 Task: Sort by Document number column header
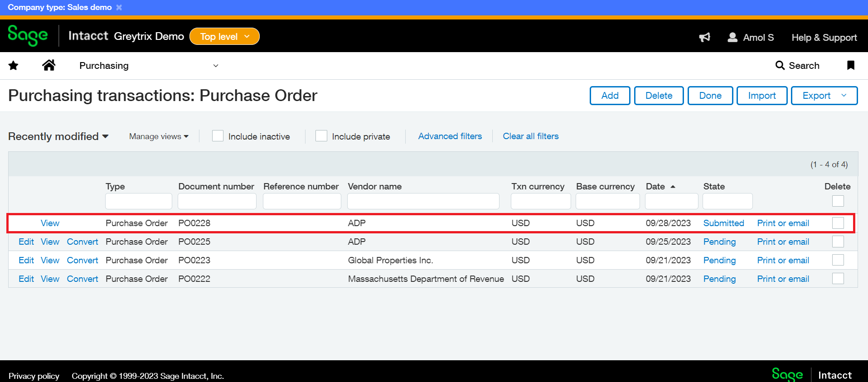[x=216, y=186]
